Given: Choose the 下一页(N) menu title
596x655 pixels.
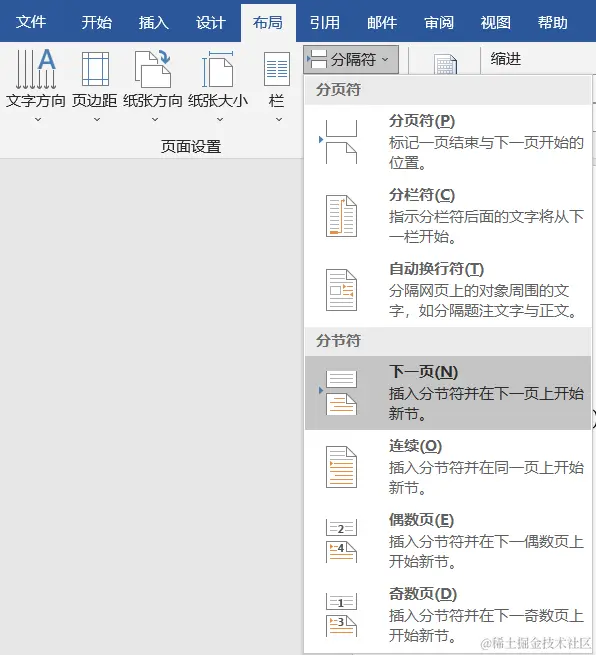Looking at the screenshot, I should tap(424, 372).
